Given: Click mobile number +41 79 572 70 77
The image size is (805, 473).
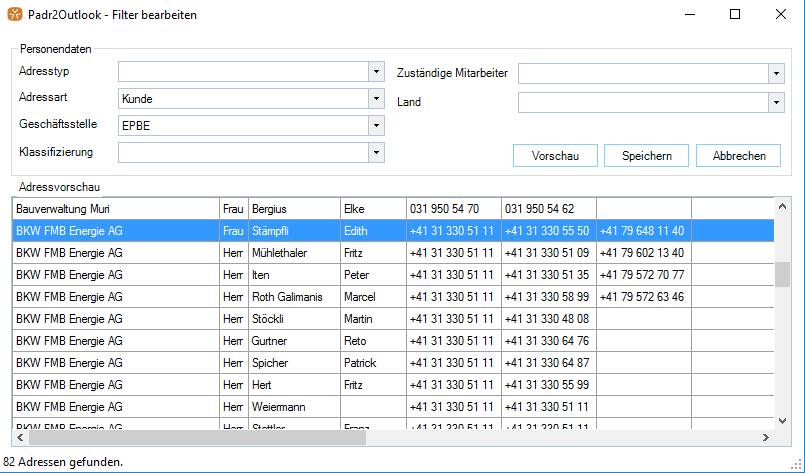Looking at the screenshot, I should (643, 275).
